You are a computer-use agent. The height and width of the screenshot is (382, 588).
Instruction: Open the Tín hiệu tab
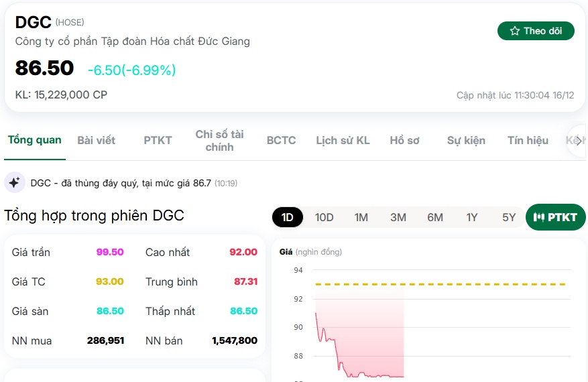(x=528, y=140)
